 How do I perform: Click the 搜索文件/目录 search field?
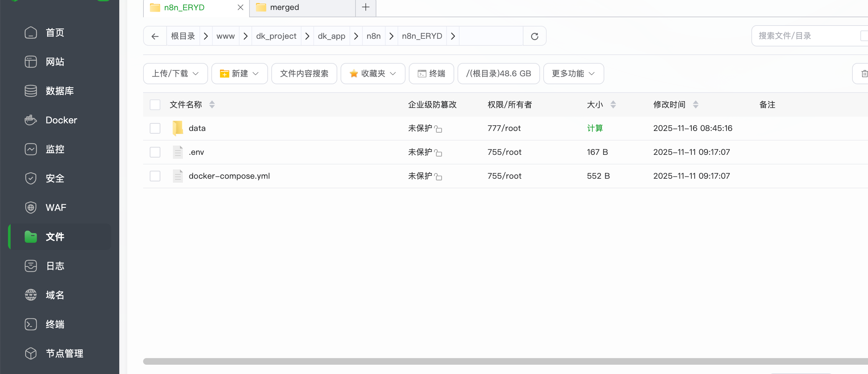(x=805, y=36)
